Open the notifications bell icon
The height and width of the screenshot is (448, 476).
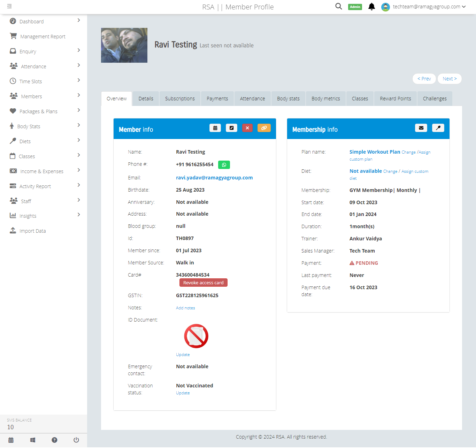tap(371, 7)
